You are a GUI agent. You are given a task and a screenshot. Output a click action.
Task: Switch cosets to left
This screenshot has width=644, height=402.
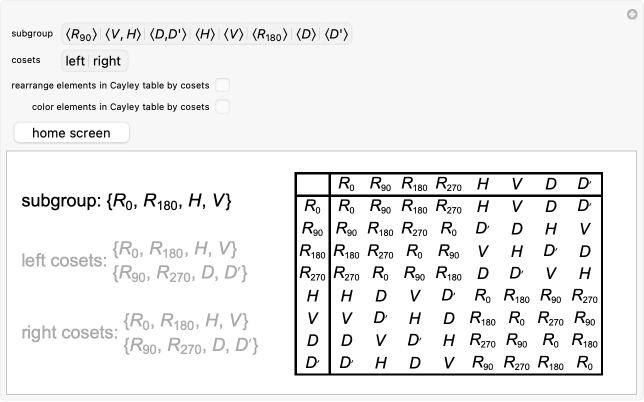coord(76,61)
